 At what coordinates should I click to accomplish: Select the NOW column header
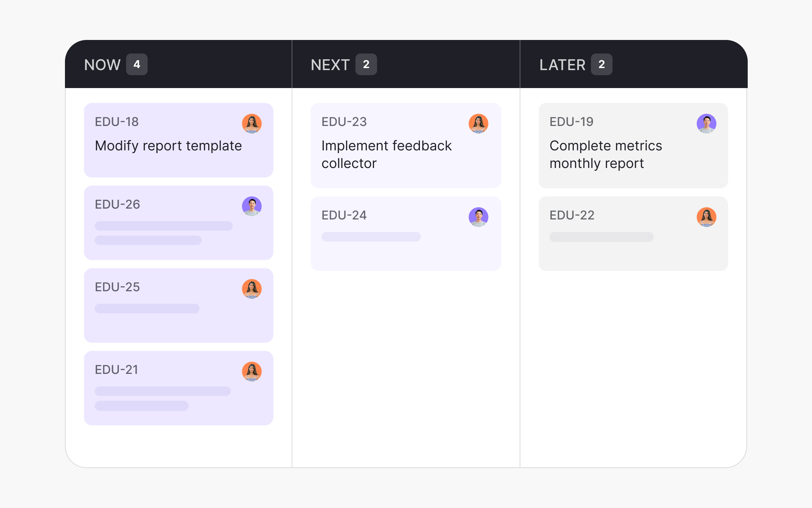tap(102, 65)
